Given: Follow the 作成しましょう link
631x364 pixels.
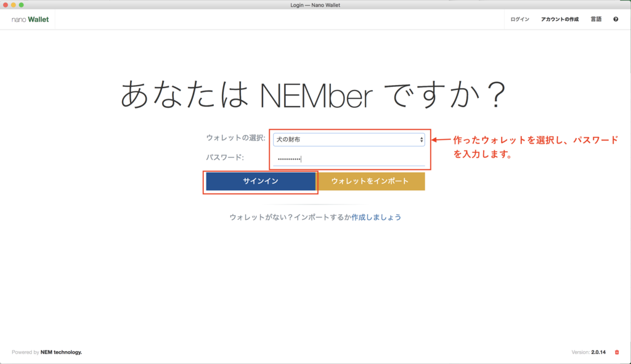Looking at the screenshot, I should point(377,217).
